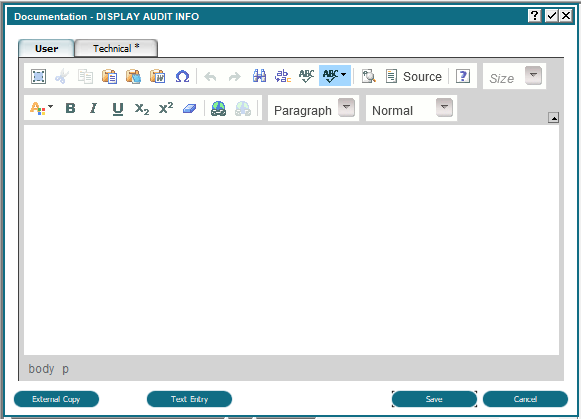Viewport: 581px width, 419px height.
Task: Click the External Copy button
Action: (x=56, y=399)
